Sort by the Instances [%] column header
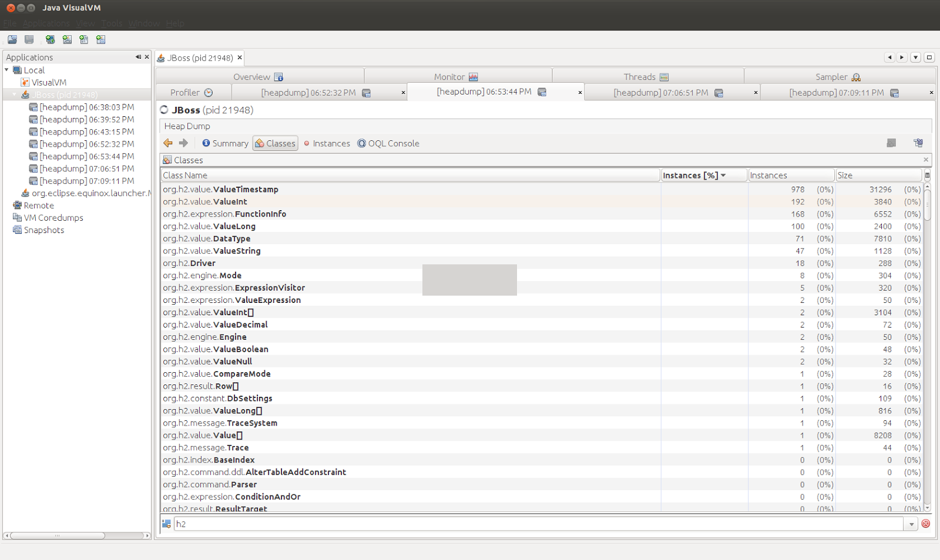This screenshot has width=940, height=560. click(704, 175)
